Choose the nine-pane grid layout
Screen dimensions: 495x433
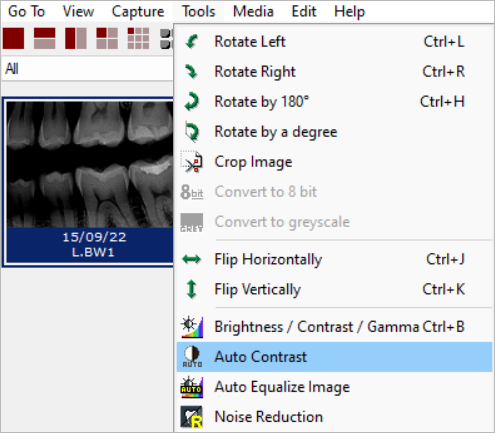(x=138, y=38)
